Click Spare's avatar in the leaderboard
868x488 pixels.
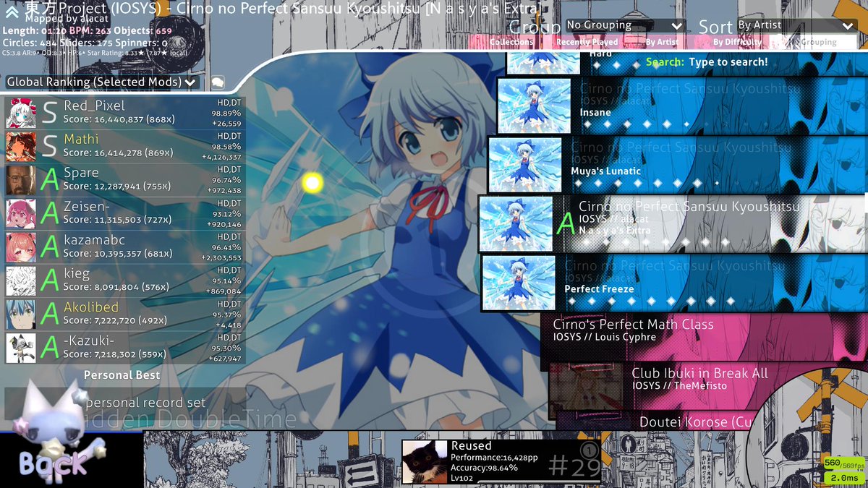click(x=21, y=180)
